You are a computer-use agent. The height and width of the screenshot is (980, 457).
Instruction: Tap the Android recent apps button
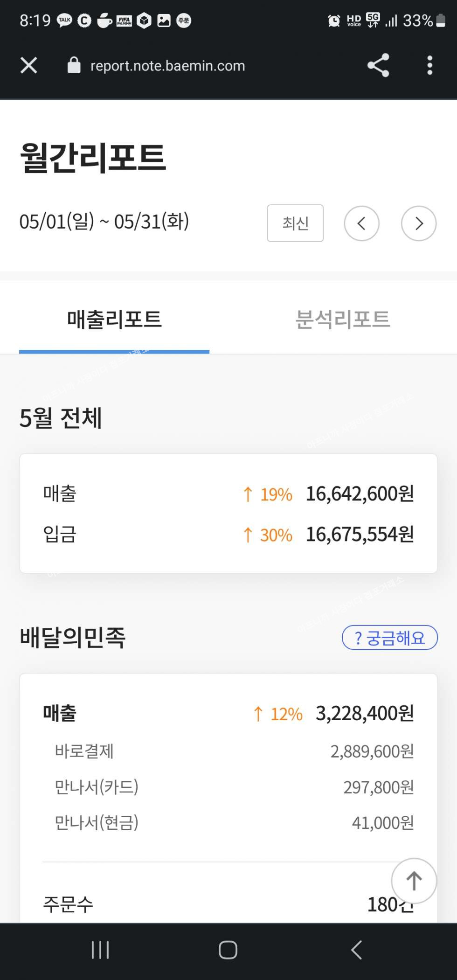point(100,950)
